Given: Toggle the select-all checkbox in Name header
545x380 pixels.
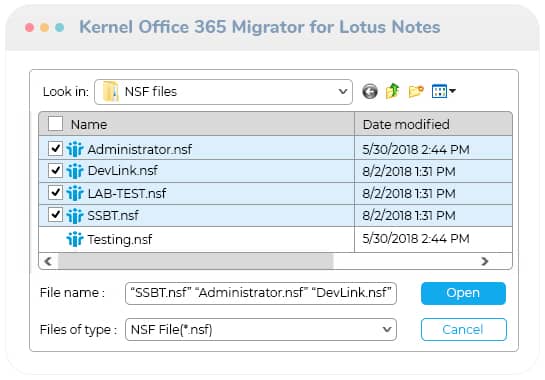Looking at the screenshot, I should coord(55,124).
